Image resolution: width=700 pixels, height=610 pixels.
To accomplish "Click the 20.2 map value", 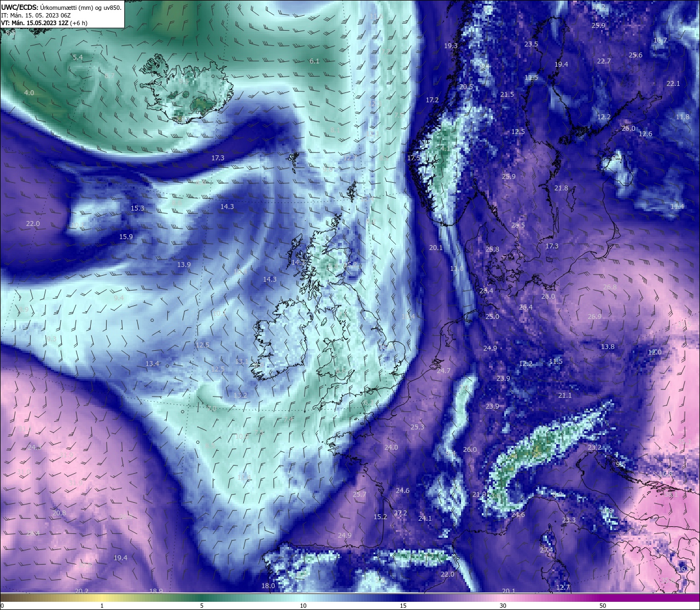I will [x=81, y=591].
